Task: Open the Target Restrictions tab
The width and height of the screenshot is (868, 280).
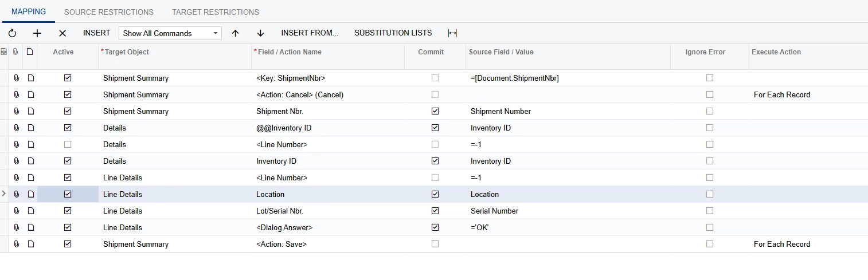Action: pos(216,12)
